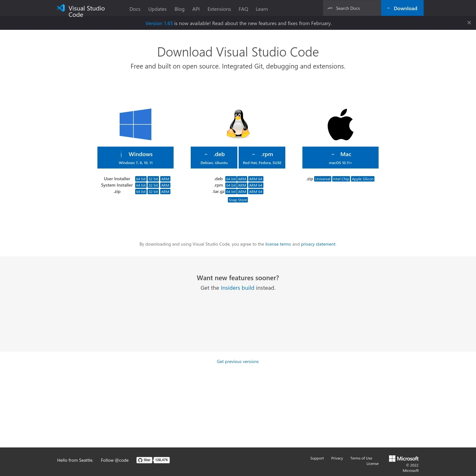
Task: Select User Installer 64 bit for Windows
Action: [x=141, y=179]
